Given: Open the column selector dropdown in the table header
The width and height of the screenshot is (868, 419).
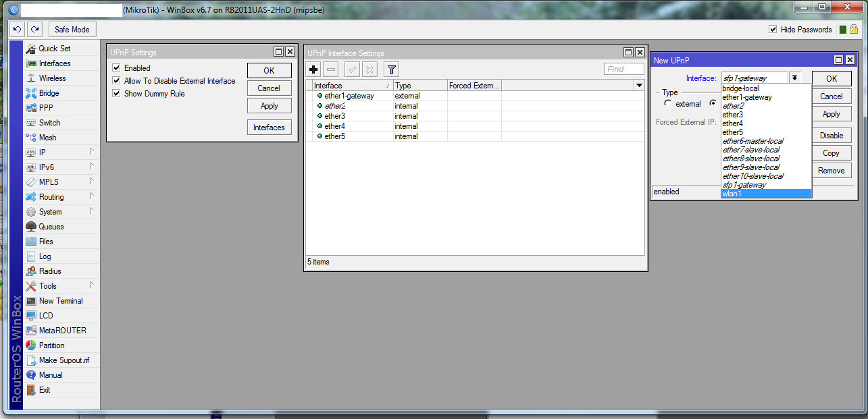Looking at the screenshot, I should point(639,86).
